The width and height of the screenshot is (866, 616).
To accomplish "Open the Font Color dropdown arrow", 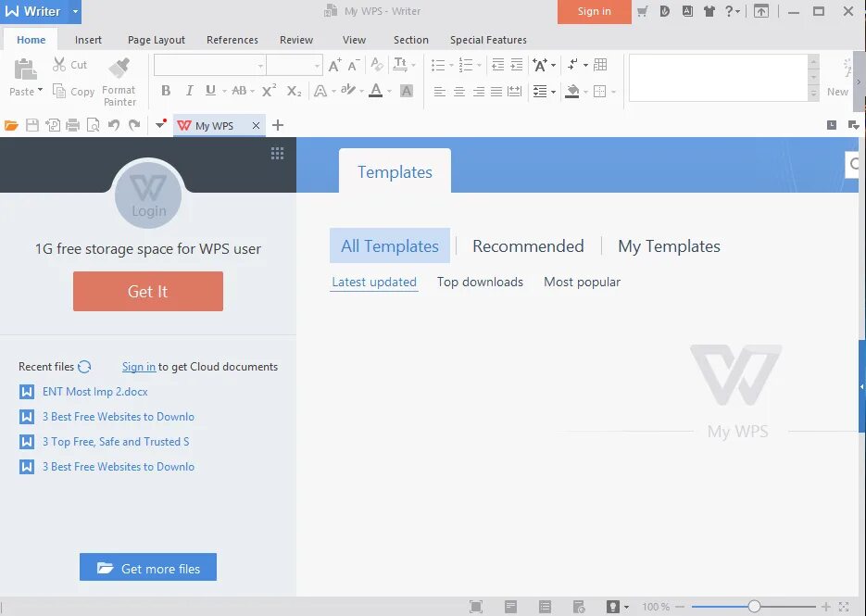I will [x=389, y=91].
